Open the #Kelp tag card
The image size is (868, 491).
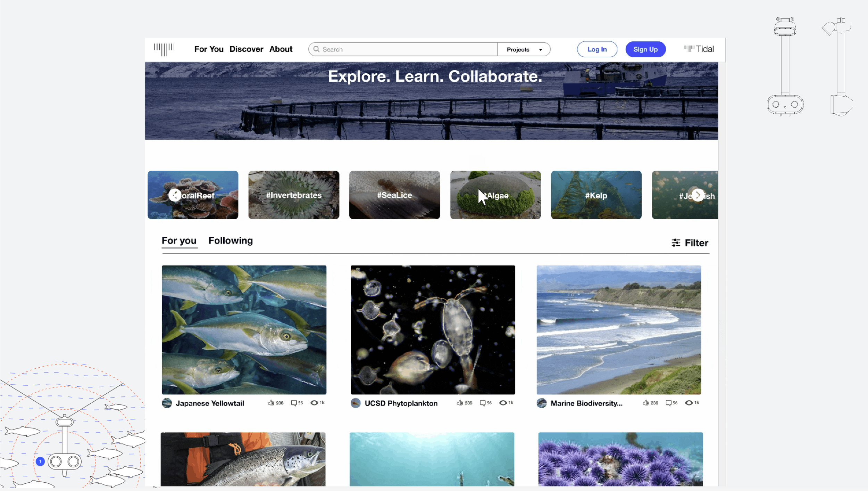pyautogui.click(x=596, y=195)
